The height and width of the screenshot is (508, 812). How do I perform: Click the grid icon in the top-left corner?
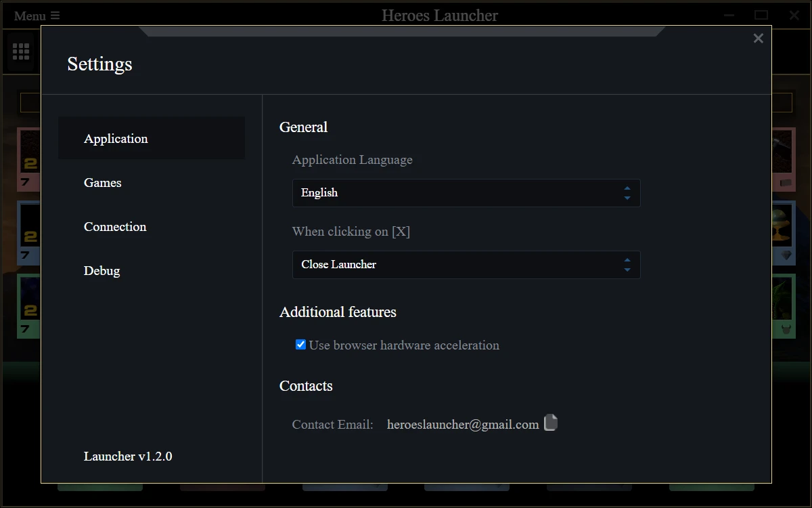(21, 51)
